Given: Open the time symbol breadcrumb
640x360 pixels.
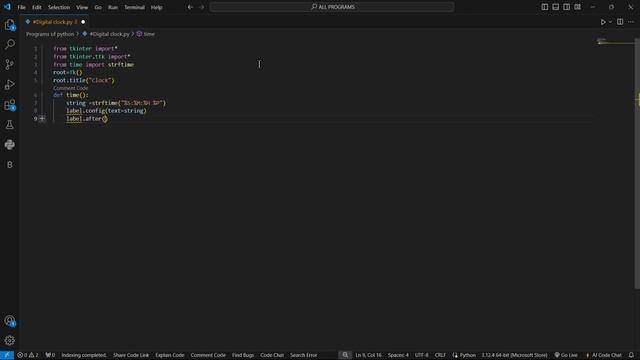Looking at the screenshot, I should pyautogui.click(x=146, y=34).
